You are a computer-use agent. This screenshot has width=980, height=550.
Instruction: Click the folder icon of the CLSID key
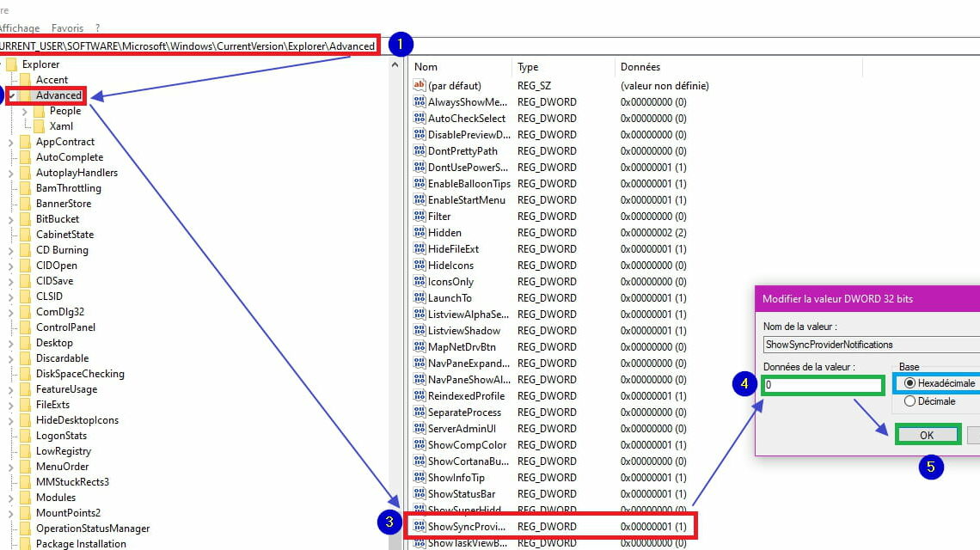coord(23,296)
